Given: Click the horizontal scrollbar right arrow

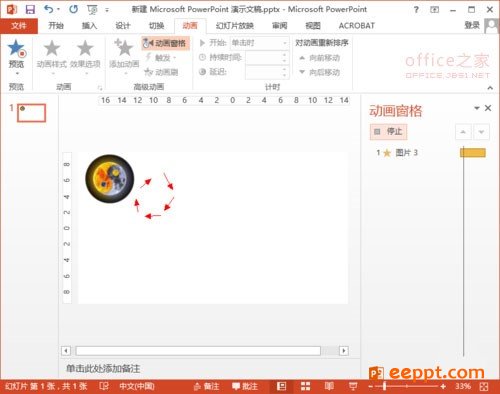Looking at the screenshot, I should point(344,351).
